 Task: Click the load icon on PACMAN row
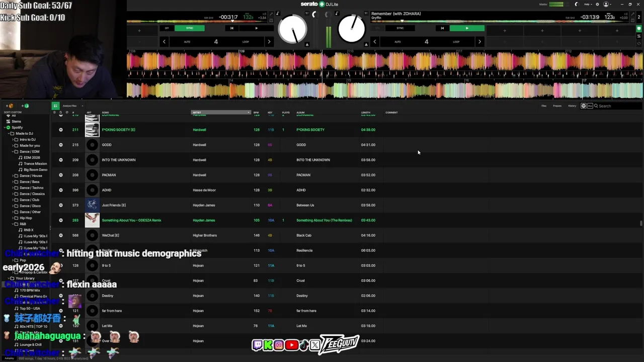click(61, 175)
